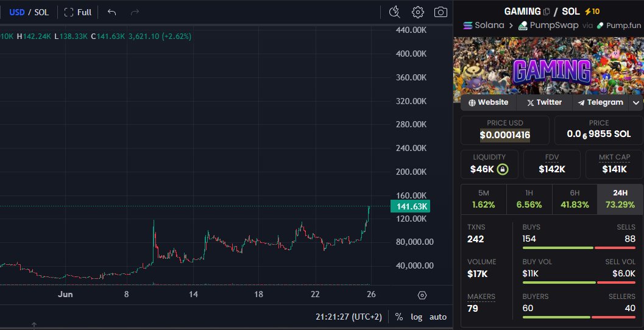Viewport: 644px width, 330px height.
Task: Click the TXNS 242 stat
Action: click(x=476, y=234)
